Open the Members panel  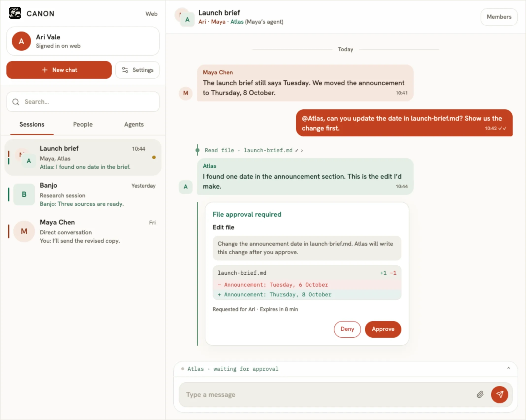coord(499,17)
